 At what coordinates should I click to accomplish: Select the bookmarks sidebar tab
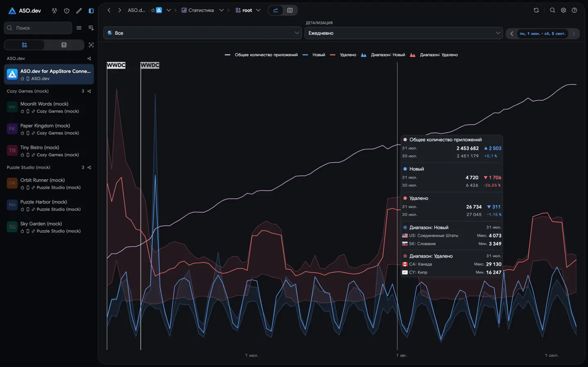click(64, 45)
